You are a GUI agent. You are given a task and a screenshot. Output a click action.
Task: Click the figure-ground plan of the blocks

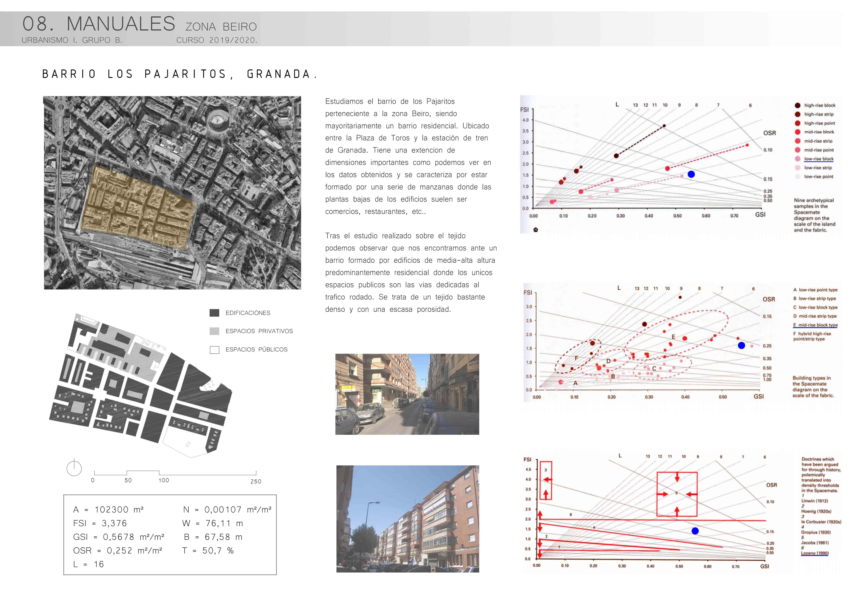[141, 385]
